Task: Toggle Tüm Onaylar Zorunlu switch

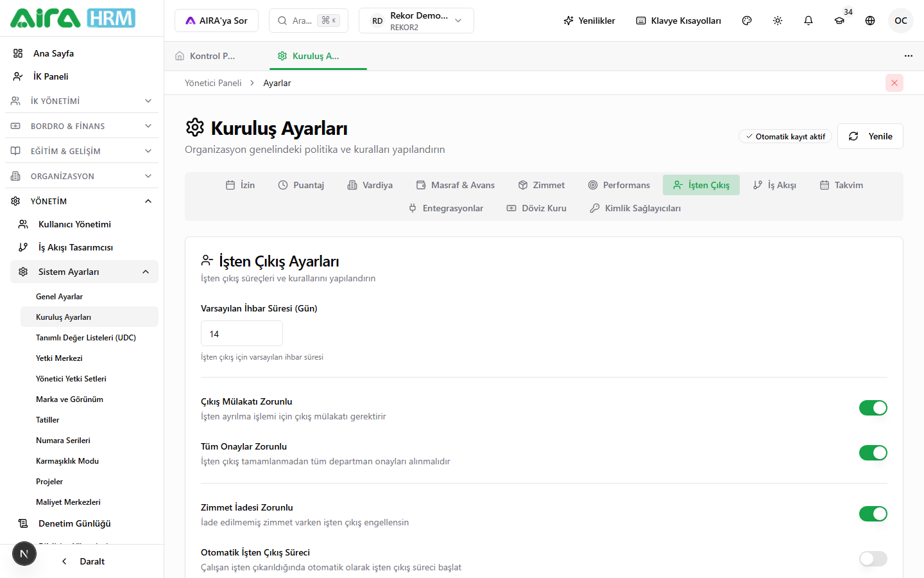Action: tap(873, 453)
